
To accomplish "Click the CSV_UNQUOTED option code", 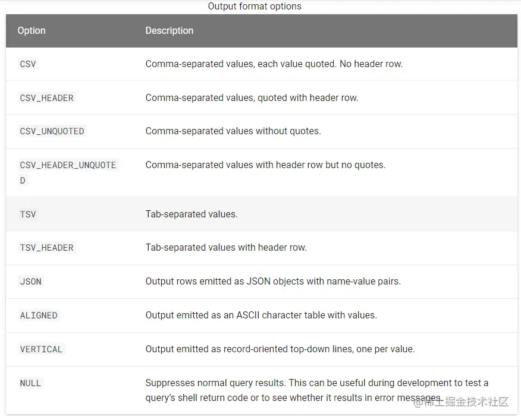I will pyautogui.click(x=52, y=131).
